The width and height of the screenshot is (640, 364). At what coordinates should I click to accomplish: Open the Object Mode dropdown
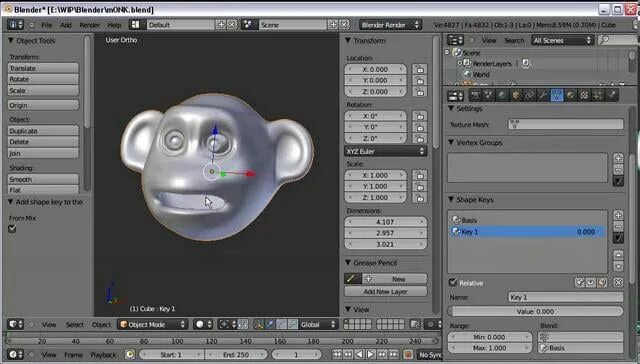(153, 324)
